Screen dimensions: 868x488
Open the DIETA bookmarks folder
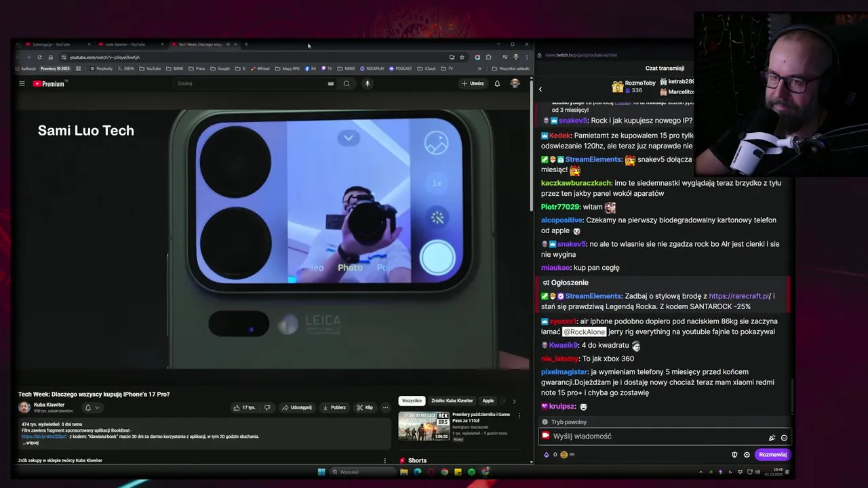127,68
